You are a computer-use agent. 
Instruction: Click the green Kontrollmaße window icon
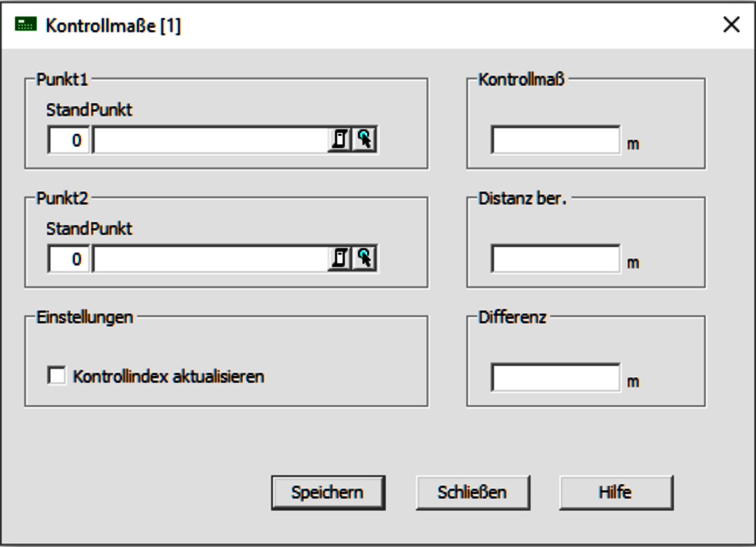point(26,25)
